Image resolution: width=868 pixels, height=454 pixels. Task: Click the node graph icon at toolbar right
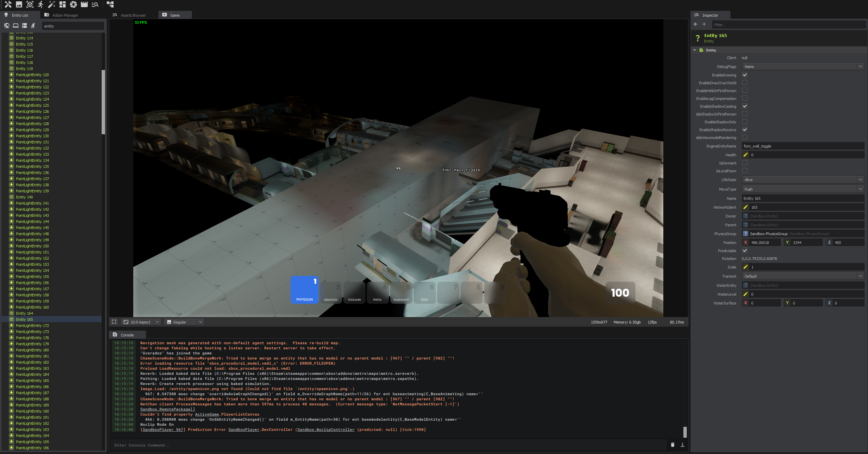(109, 4)
